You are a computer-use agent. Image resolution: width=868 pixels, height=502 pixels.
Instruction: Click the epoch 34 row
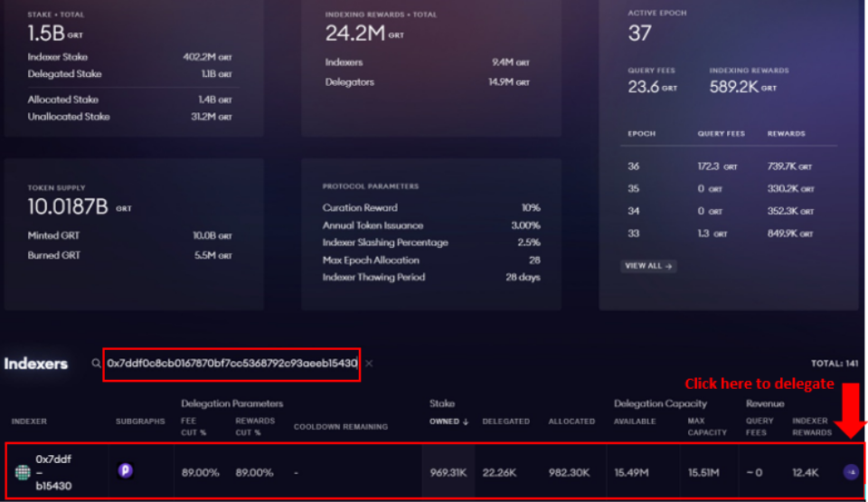[x=729, y=211]
